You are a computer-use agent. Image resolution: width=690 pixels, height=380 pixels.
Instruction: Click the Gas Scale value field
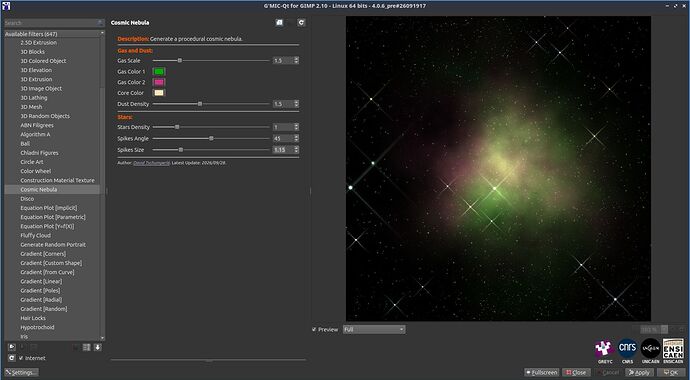coord(283,60)
